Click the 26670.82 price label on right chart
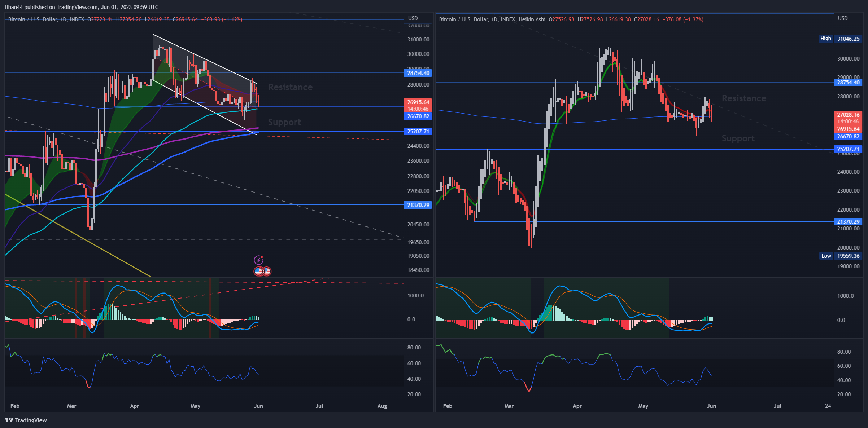 coord(848,137)
